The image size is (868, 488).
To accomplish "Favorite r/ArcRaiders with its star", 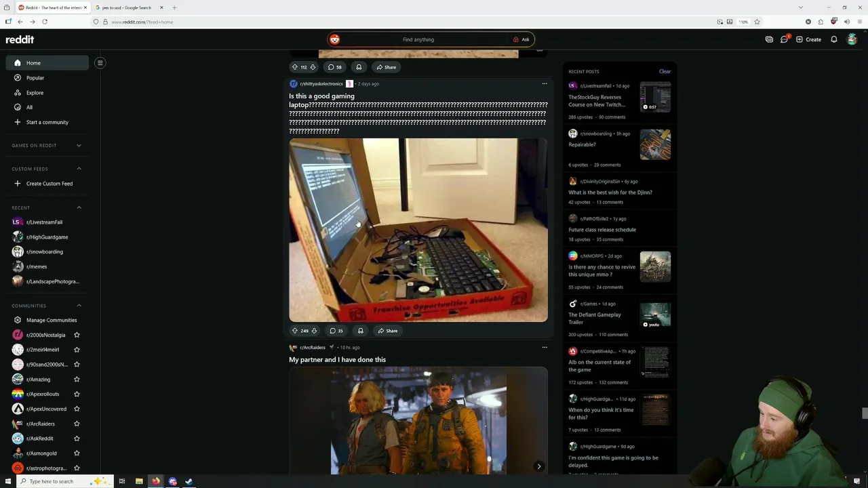I will (x=77, y=424).
